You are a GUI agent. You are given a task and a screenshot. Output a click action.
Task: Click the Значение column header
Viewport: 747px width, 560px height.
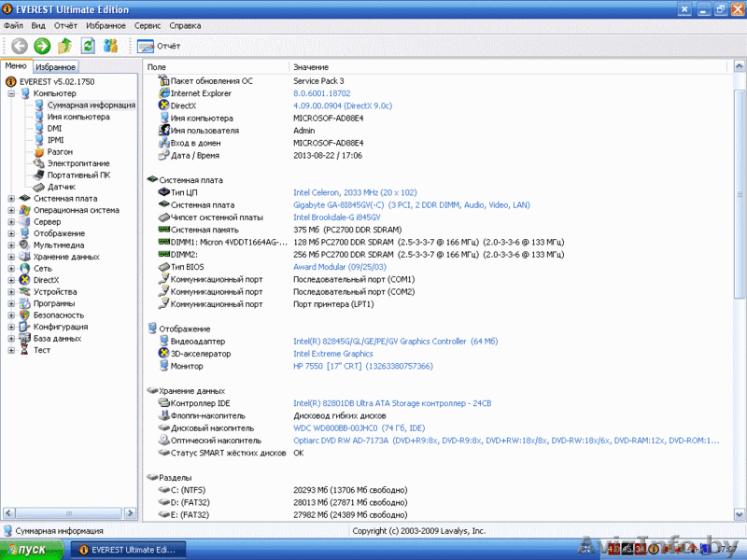tap(311, 67)
